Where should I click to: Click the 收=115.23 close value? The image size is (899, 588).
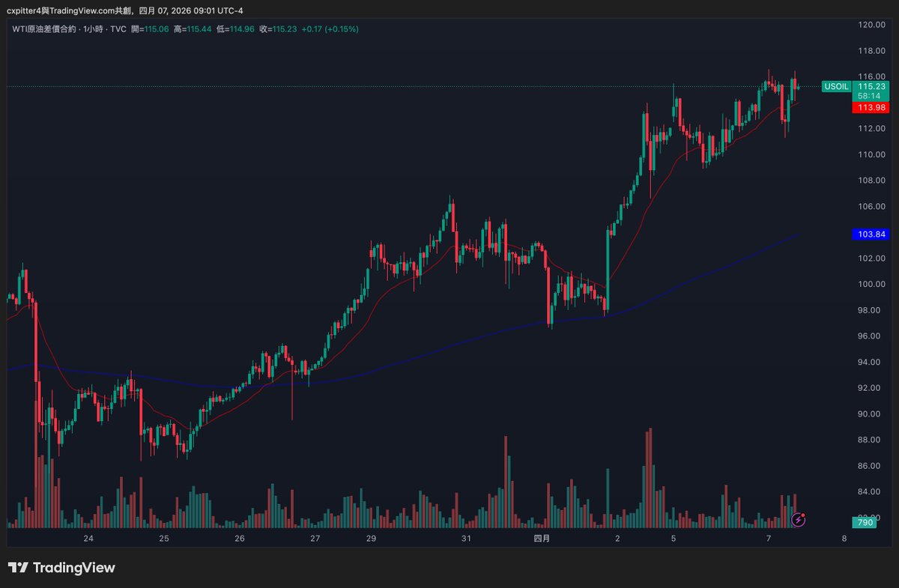(279, 29)
